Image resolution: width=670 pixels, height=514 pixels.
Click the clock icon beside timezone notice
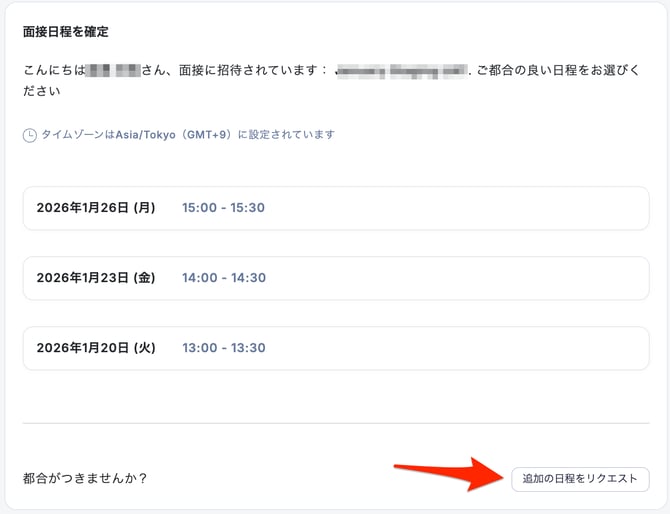click(x=30, y=134)
